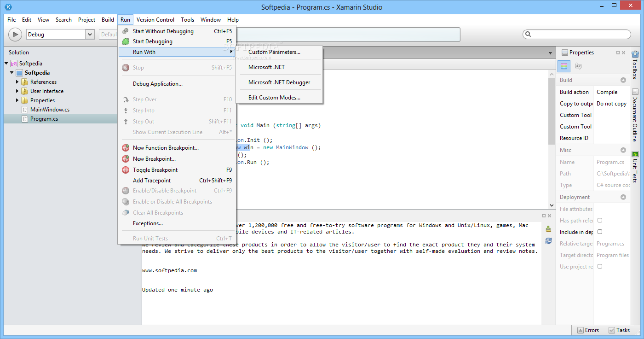644x339 pixels.
Task: Click the Tasks button in status bar
Action: 619,330
